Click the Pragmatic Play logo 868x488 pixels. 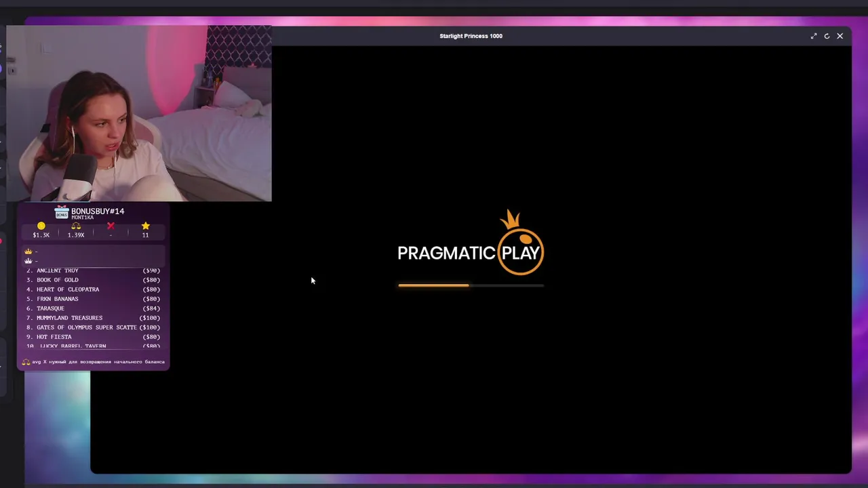pyautogui.click(x=471, y=243)
